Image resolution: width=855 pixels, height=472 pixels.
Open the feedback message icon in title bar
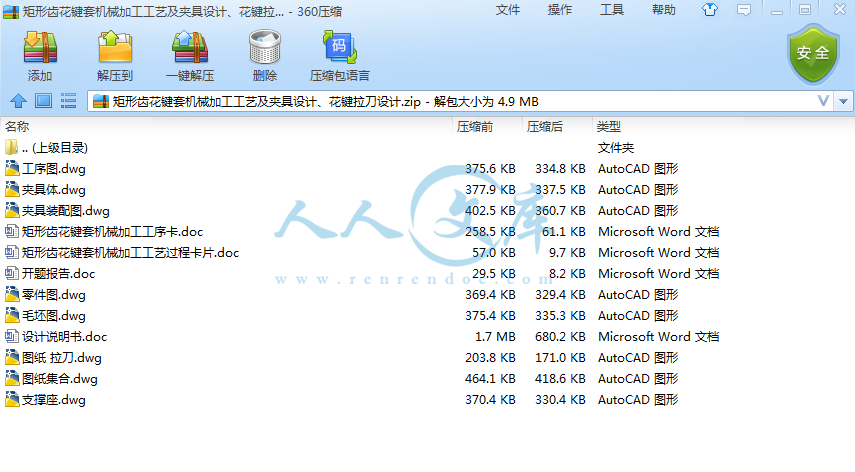(x=744, y=10)
